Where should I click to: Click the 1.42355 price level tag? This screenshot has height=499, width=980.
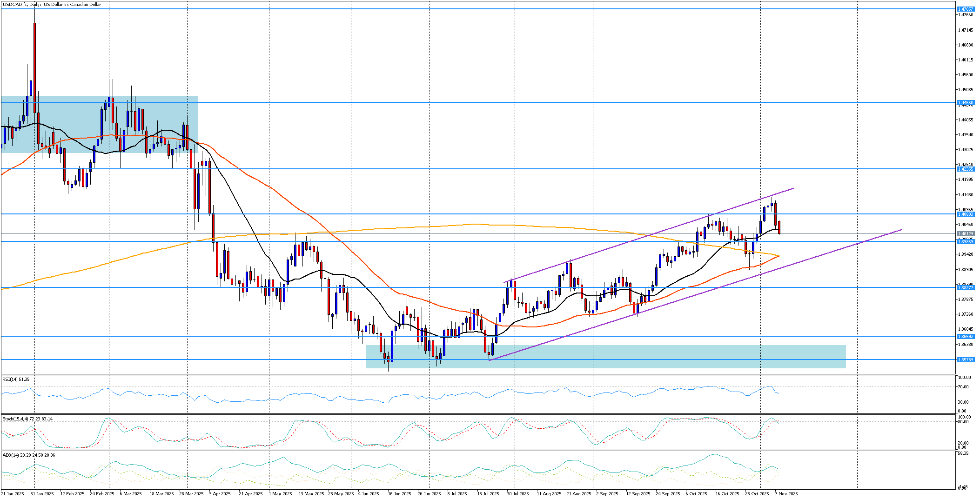coord(965,169)
